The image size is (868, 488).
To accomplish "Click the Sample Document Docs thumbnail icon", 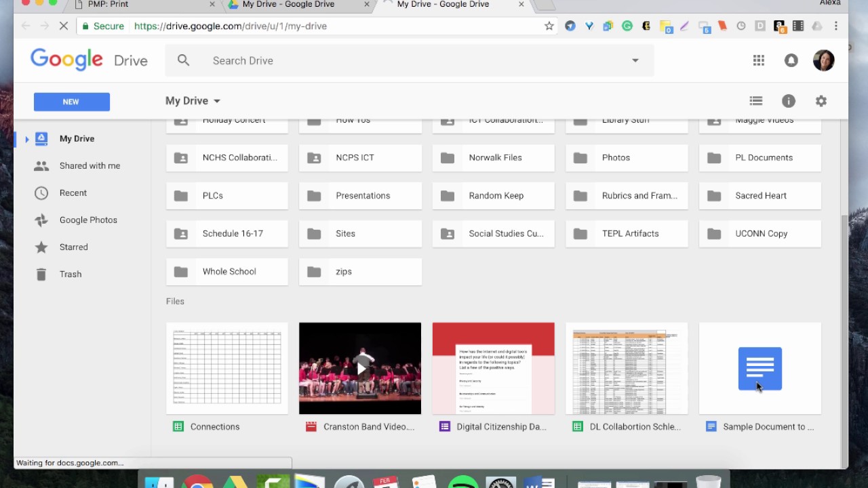I will 760,369.
